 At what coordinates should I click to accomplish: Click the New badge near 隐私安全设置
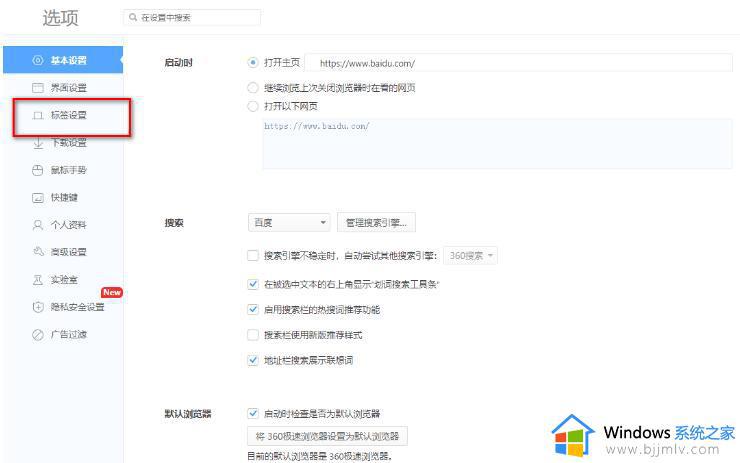(112, 293)
